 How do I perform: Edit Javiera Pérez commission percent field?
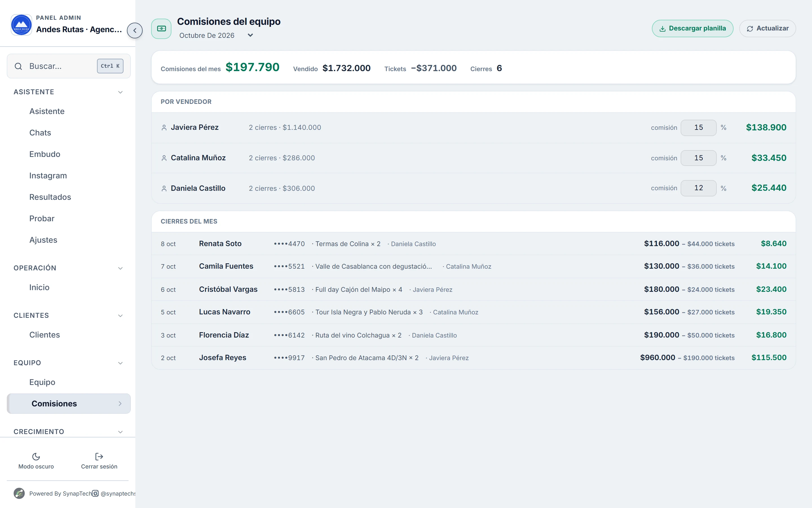pyautogui.click(x=698, y=128)
